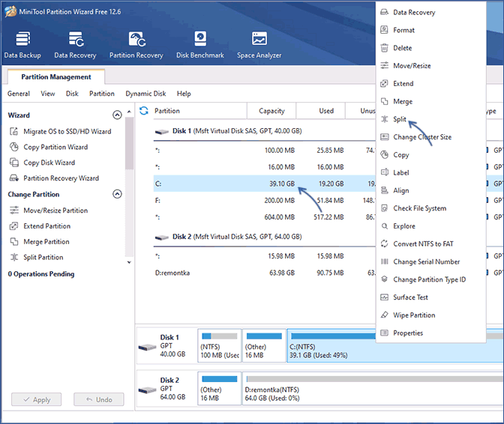The width and height of the screenshot is (504, 424).
Task: Open the Disk menu
Action: (x=72, y=94)
